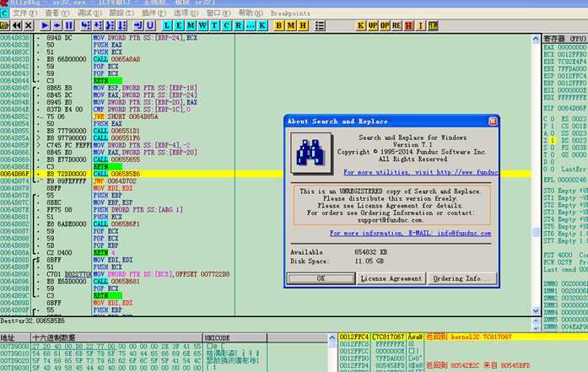Select the JNE SHORT 0064D85A instruction
The width and height of the screenshot is (588, 372).
tap(126, 116)
